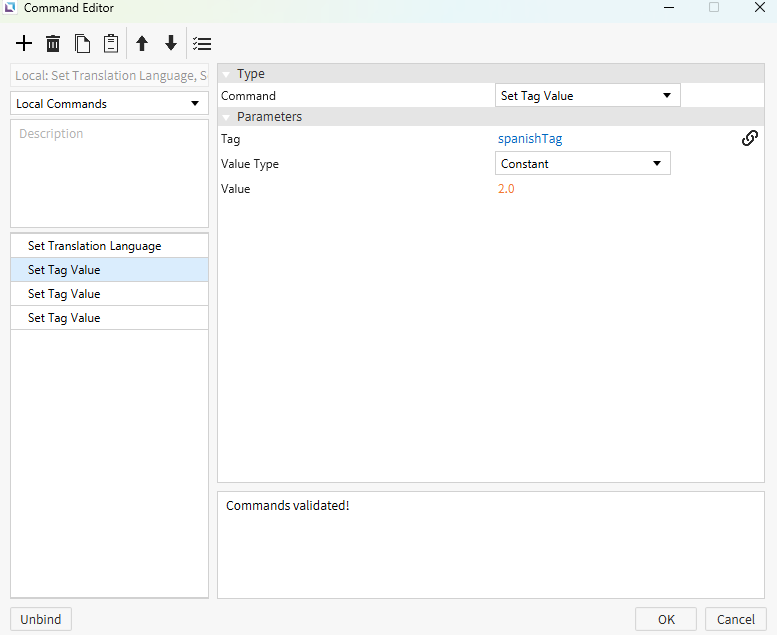Close the Command Editor window

pyautogui.click(x=760, y=7)
